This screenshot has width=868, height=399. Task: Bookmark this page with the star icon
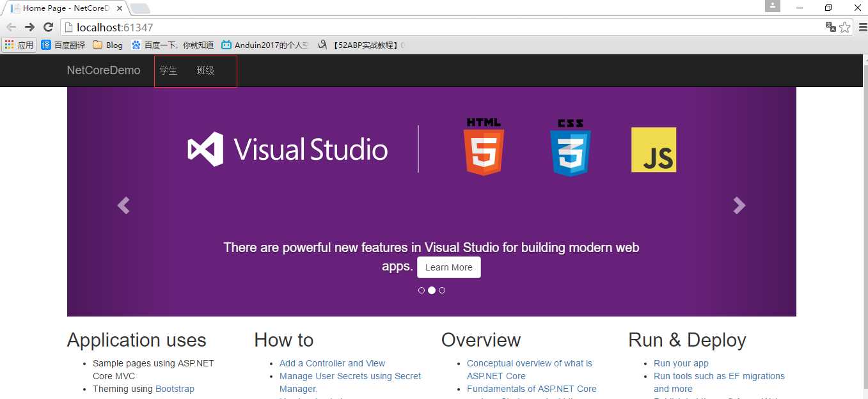[845, 27]
